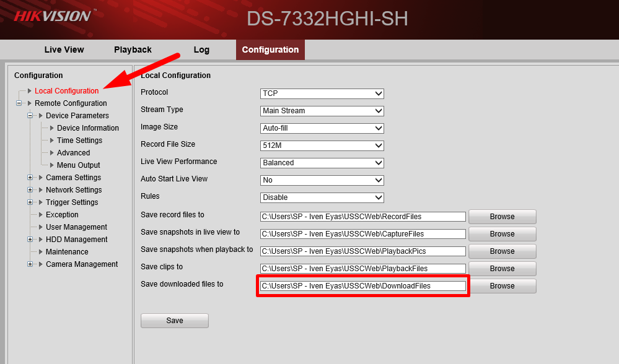619x364 pixels.
Task: Open Menu Output settings
Action: point(78,165)
